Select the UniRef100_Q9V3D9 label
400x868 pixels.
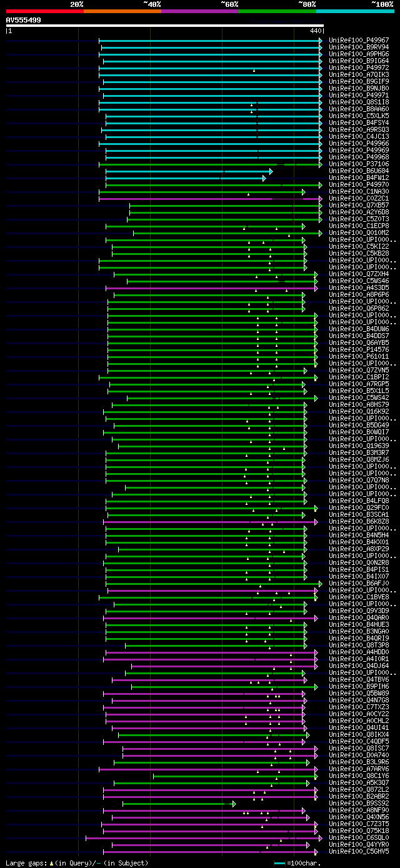point(359,611)
